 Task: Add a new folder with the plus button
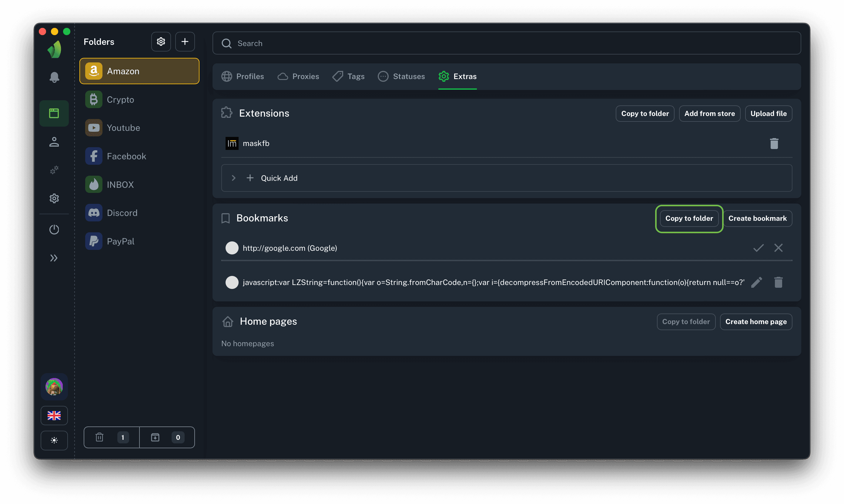click(185, 42)
